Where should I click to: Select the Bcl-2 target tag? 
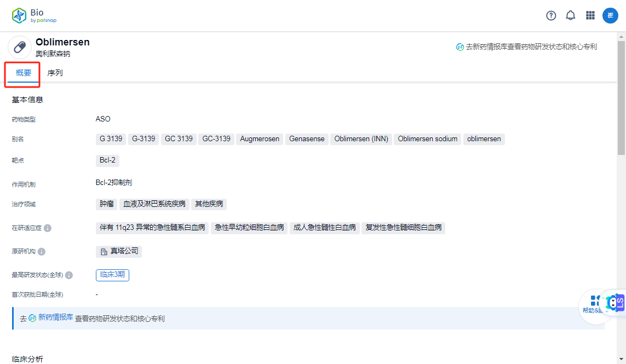pos(107,160)
